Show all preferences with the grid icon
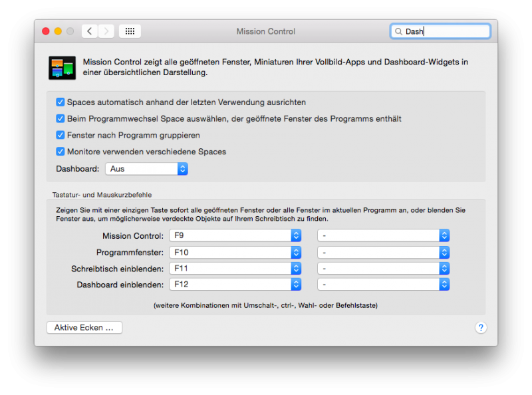 130,31
